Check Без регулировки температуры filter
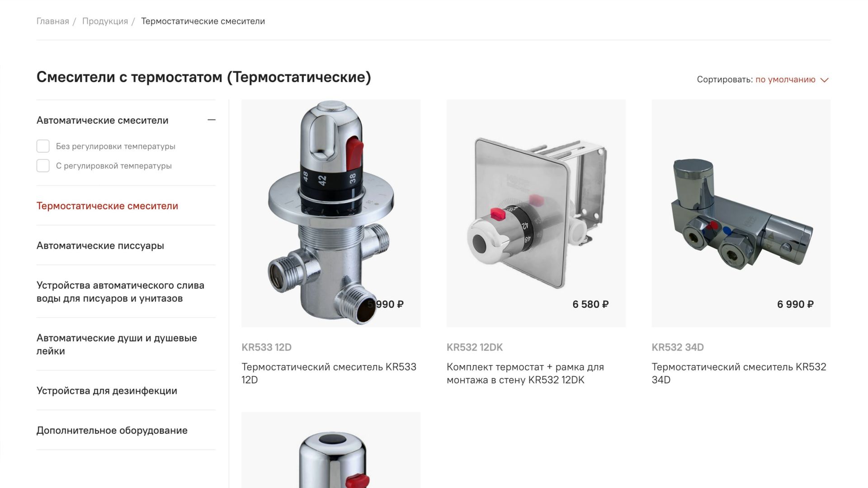868x488 pixels. point(43,146)
